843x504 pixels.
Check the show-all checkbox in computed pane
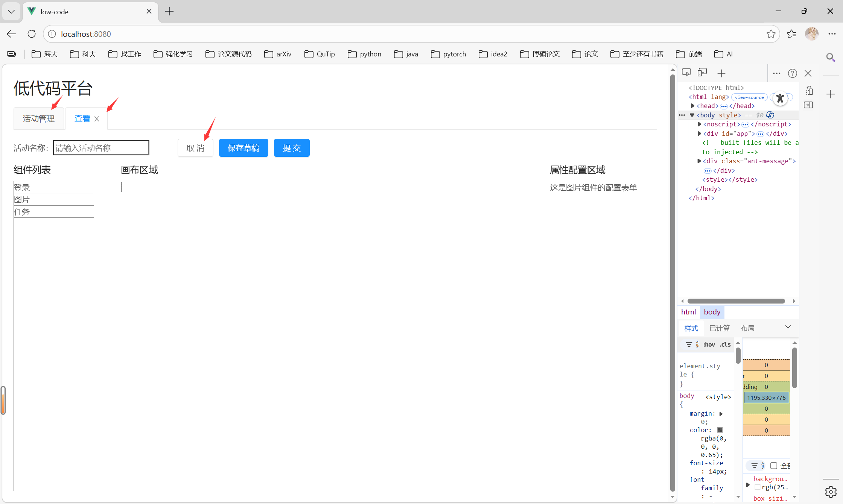774,466
